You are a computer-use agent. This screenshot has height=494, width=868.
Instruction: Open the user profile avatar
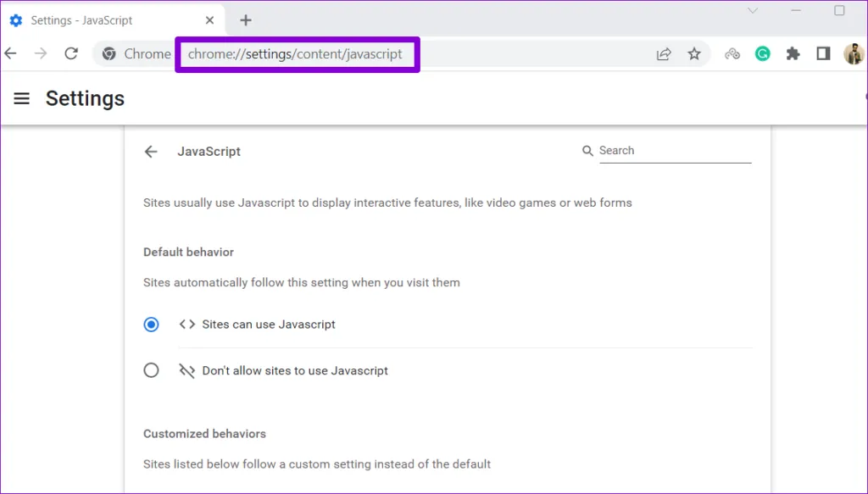(853, 53)
